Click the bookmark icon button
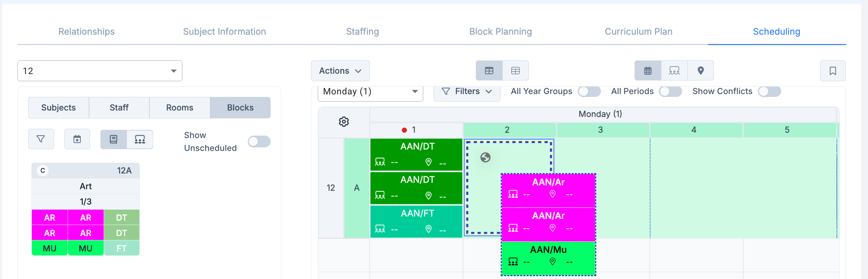Screen dimensions: 868x279 point(833,71)
